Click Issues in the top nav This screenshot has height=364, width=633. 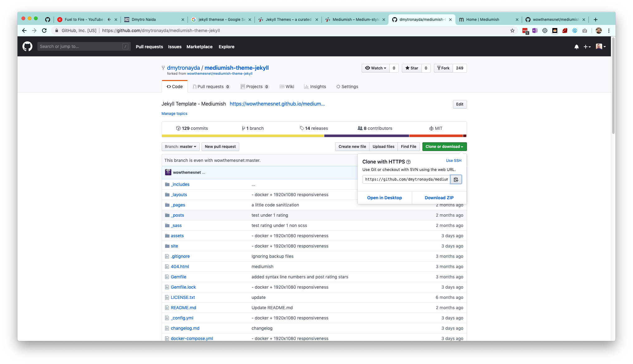click(x=175, y=47)
